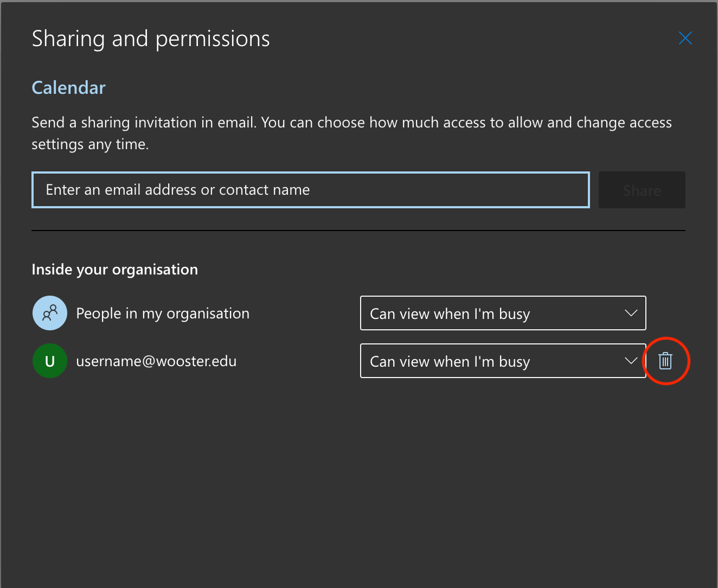718x588 pixels.
Task: Click the Sharing and permissions title
Action: (x=151, y=39)
